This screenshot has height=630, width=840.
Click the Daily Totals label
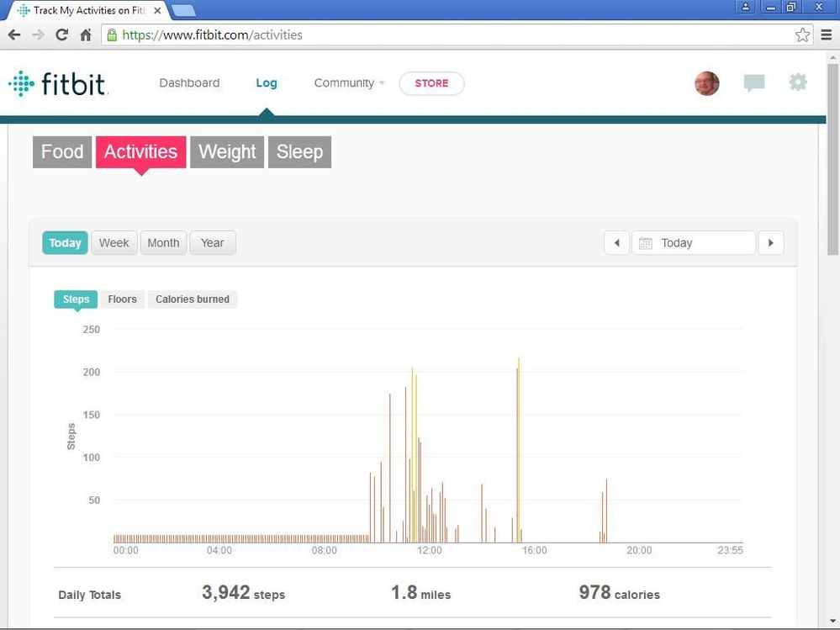(x=89, y=595)
